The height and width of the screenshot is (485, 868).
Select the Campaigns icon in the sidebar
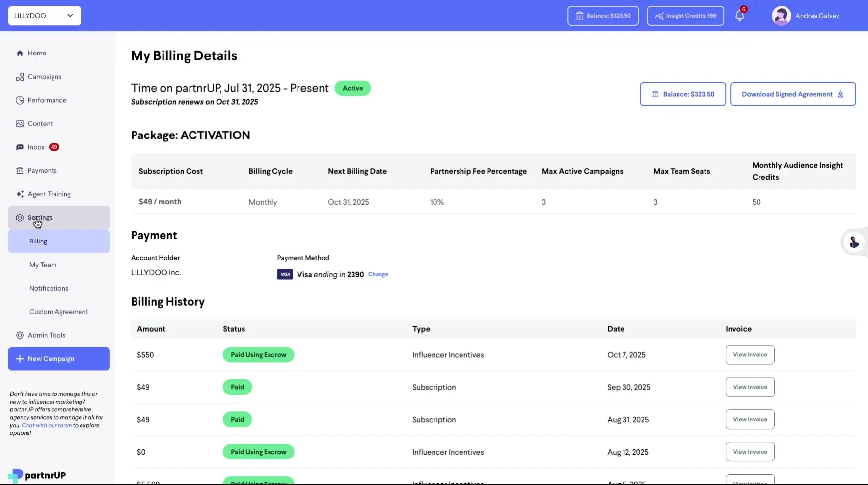tap(20, 76)
